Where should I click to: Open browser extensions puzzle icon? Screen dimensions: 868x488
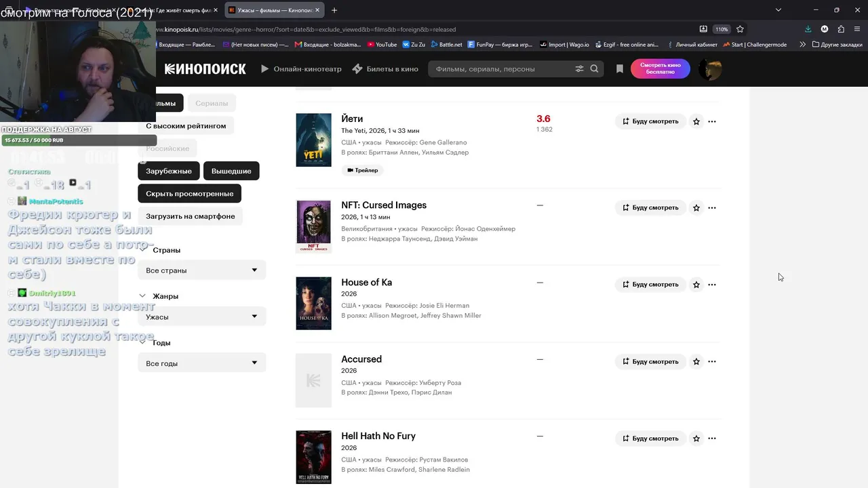[841, 29]
